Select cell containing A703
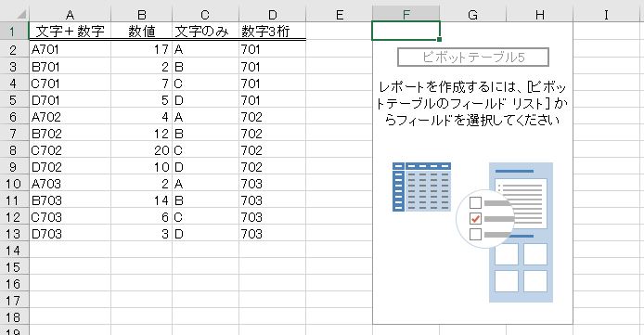 click(70, 184)
